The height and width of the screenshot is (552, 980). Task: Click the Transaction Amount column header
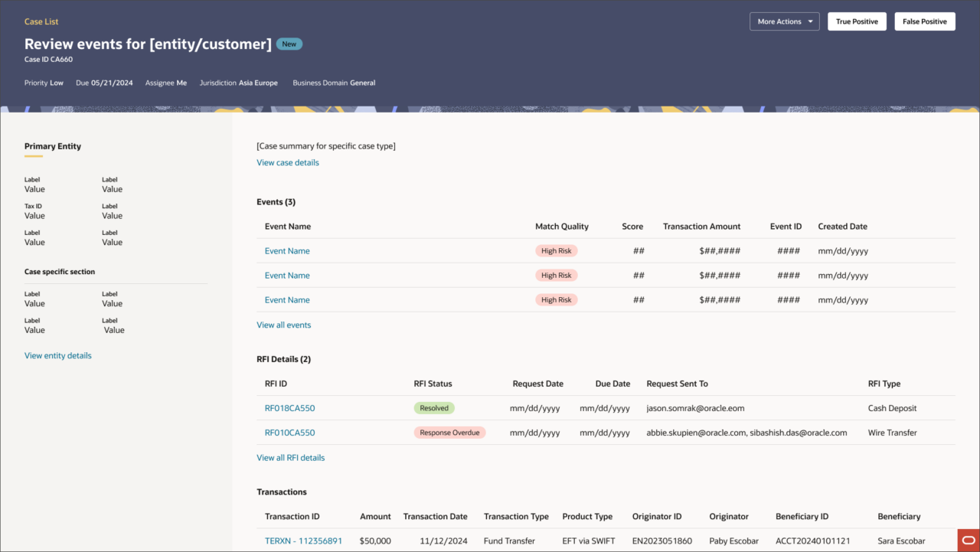point(702,227)
